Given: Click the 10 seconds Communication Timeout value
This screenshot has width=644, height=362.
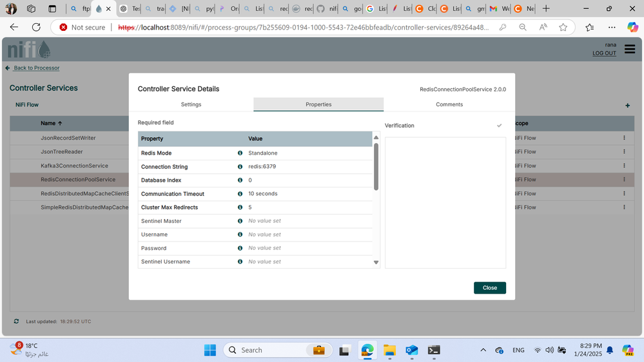Looking at the screenshot, I should click(x=263, y=194).
